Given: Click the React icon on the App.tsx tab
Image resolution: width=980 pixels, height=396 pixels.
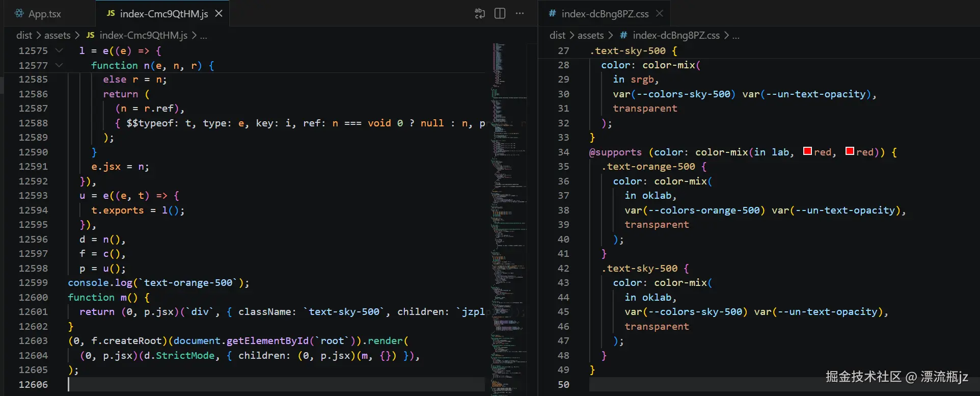Looking at the screenshot, I should click(19, 14).
